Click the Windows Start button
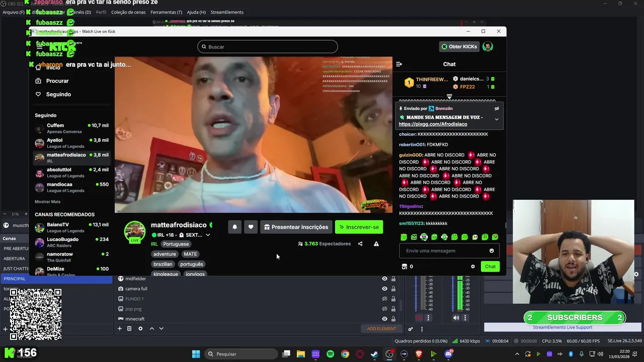The height and width of the screenshot is (362, 644). (x=196, y=354)
